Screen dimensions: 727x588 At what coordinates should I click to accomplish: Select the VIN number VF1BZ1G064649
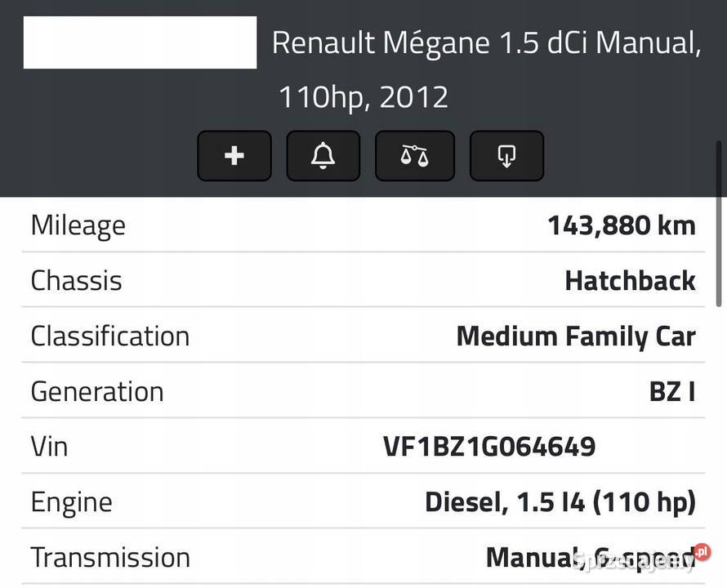click(488, 447)
